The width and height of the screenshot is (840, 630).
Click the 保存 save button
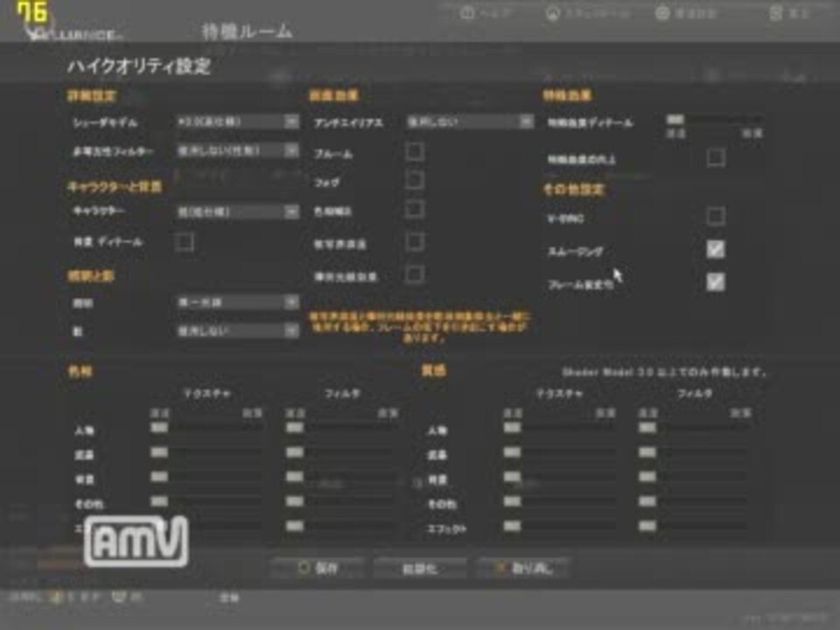(318, 568)
